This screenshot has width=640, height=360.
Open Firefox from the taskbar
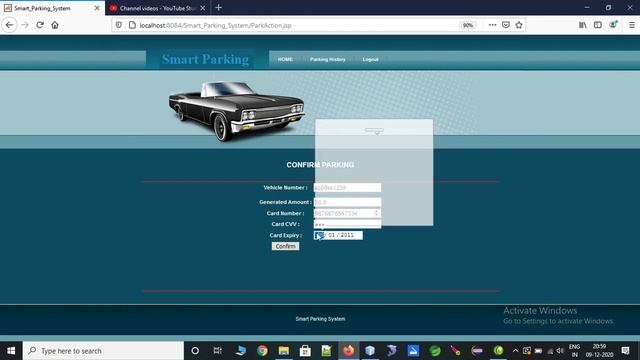[349, 351]
